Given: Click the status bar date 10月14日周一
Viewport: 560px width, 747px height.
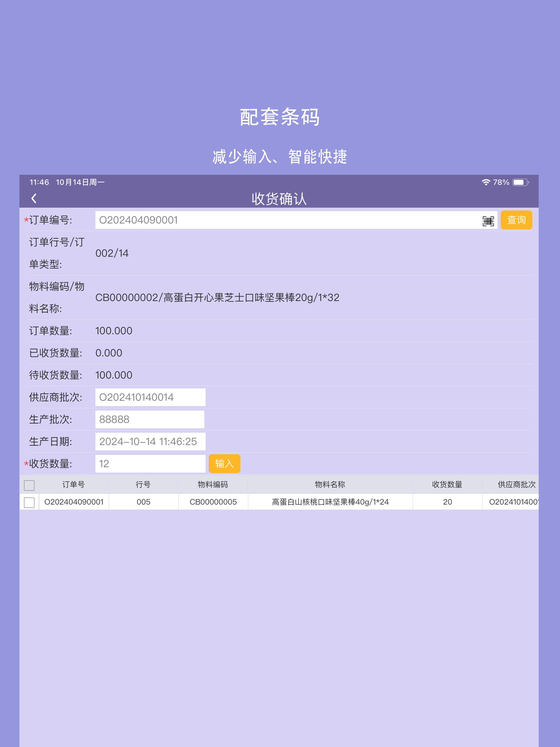Looking at the screenshot, I should (x=80, y=182).
